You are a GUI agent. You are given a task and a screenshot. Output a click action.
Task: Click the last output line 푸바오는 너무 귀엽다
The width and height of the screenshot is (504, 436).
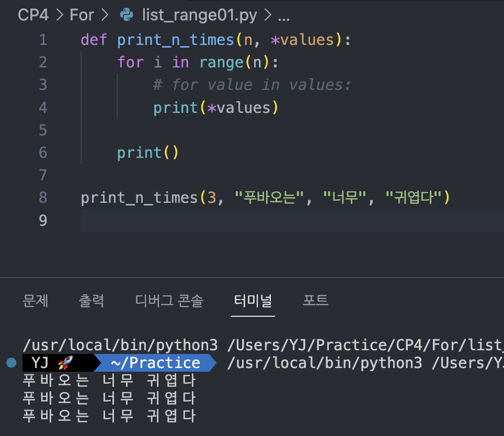(x=109, y=416)
